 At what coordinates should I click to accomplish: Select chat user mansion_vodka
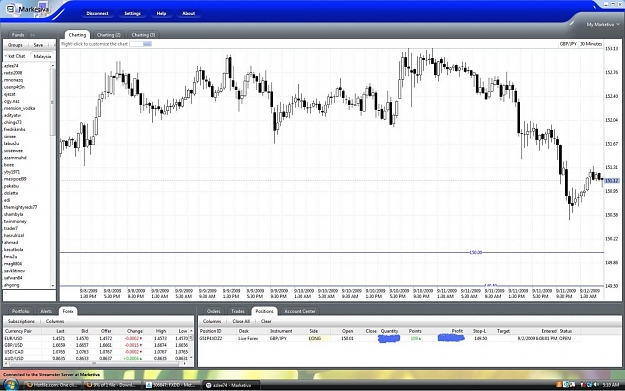20,108
